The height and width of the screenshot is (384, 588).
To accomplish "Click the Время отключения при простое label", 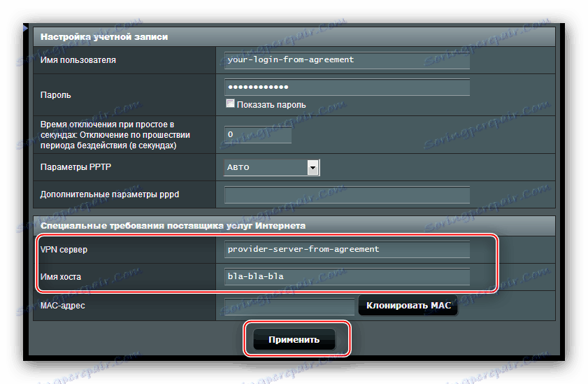I will [115, 134].
